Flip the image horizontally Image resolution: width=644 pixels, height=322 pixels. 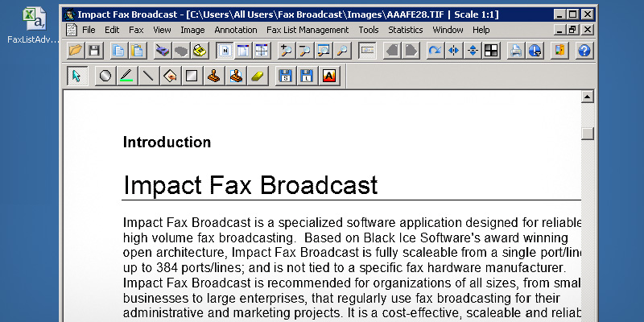453,50
